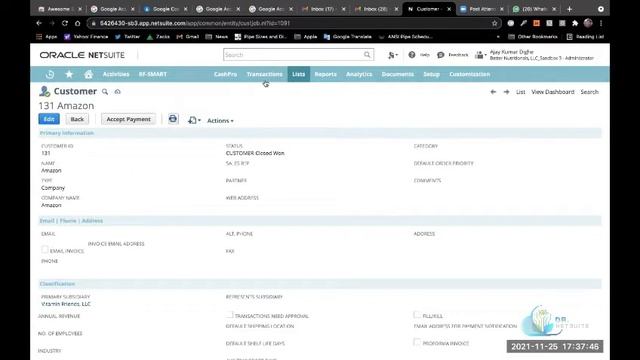Open the Reports menu

(x=325, y=74)
